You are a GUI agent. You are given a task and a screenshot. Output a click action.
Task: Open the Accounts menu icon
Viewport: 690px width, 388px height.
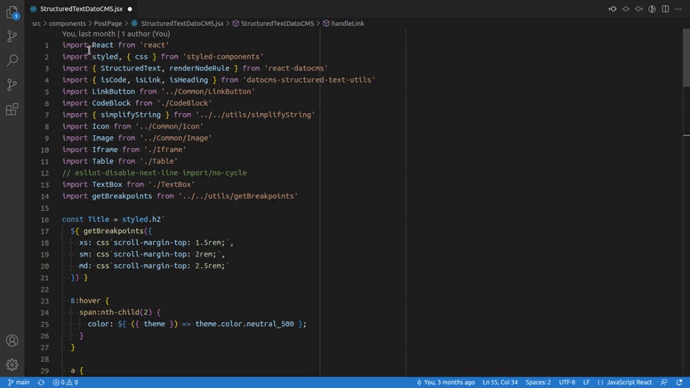pyautogui.click(x=12, y=340)
